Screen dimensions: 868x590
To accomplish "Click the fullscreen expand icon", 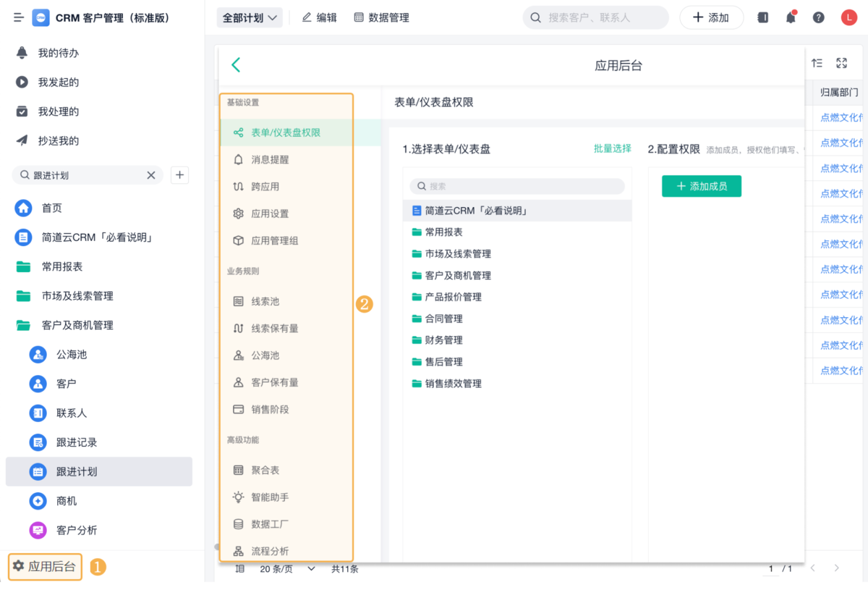I will point(841,64).
